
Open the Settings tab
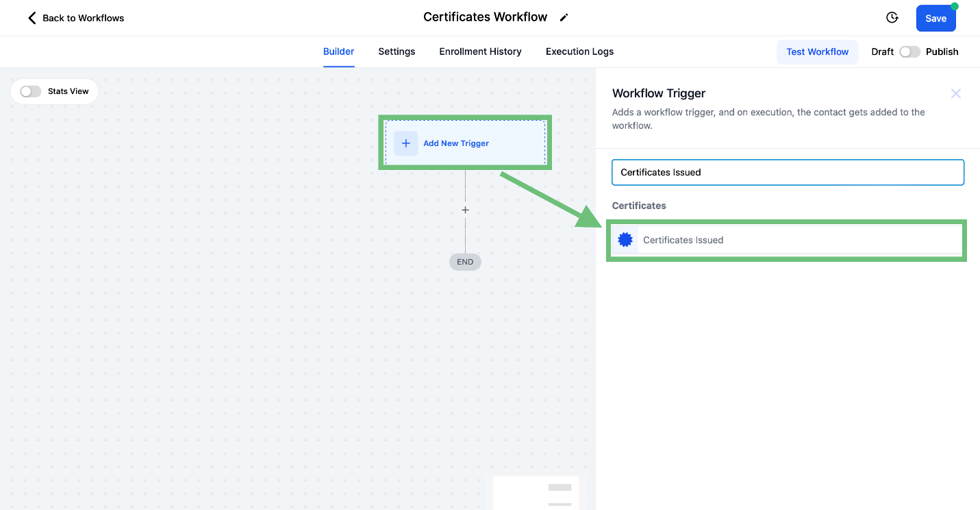(x=397, y=51)
